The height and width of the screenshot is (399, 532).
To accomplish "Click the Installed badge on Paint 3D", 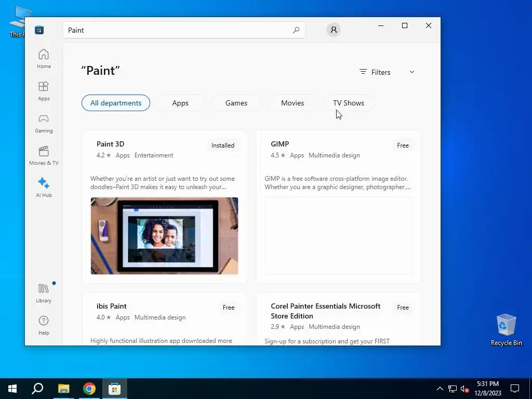I will point(223,145).
